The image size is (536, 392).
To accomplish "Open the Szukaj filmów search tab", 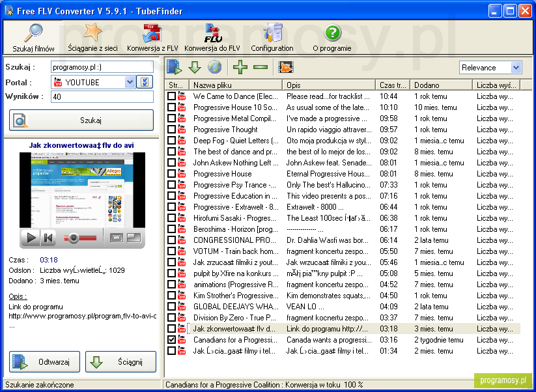I will 33,38.
